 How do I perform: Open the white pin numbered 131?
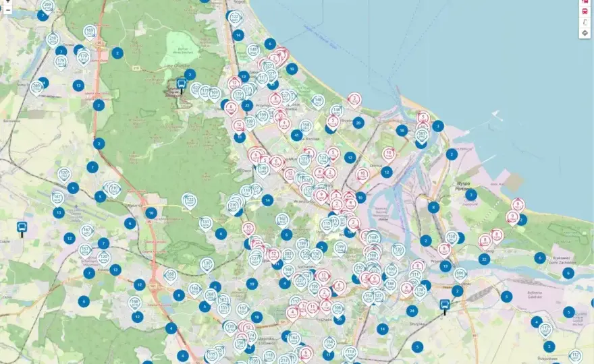[206, 224]
